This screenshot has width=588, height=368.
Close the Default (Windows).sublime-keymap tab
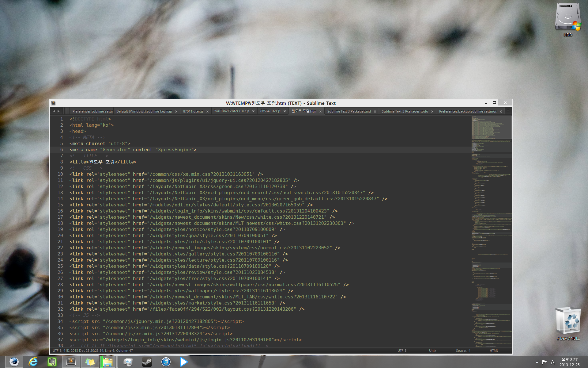[x=176, y=112]
